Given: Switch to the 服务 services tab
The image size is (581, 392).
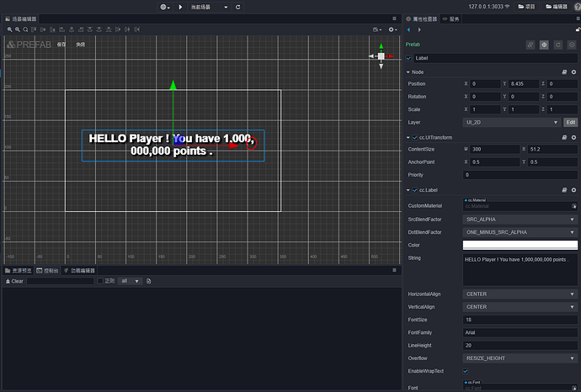Looking at the screenshot, I should click(x=451, y=19).
